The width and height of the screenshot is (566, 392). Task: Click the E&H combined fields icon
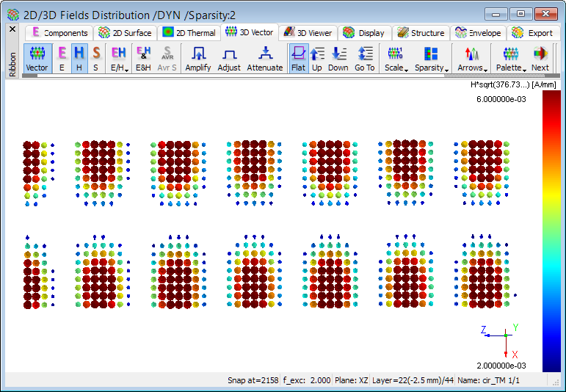(144, 59)
